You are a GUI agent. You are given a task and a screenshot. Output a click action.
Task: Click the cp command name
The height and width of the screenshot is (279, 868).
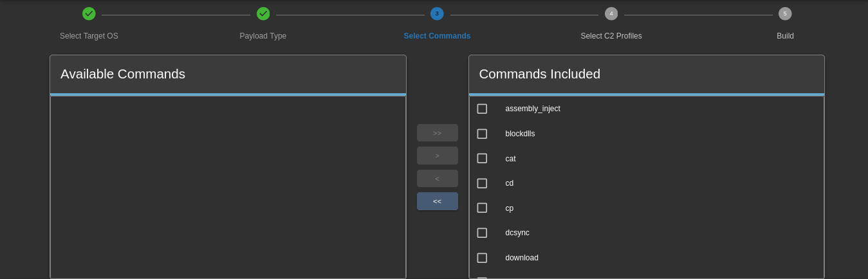tap(510, 208)
